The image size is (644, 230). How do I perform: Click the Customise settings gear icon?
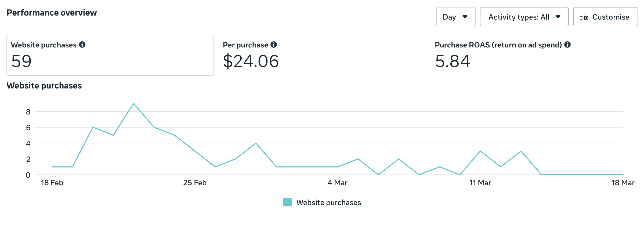[584, 17]
